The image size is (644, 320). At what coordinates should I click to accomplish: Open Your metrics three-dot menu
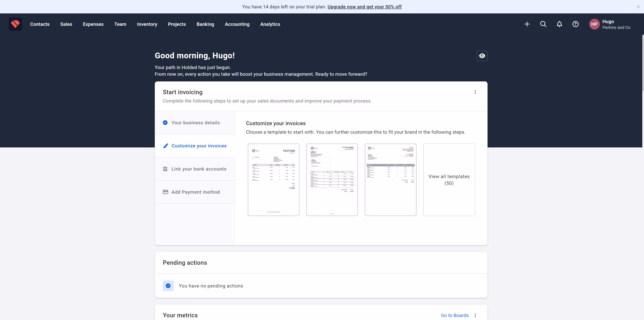[x=475, y=315]
